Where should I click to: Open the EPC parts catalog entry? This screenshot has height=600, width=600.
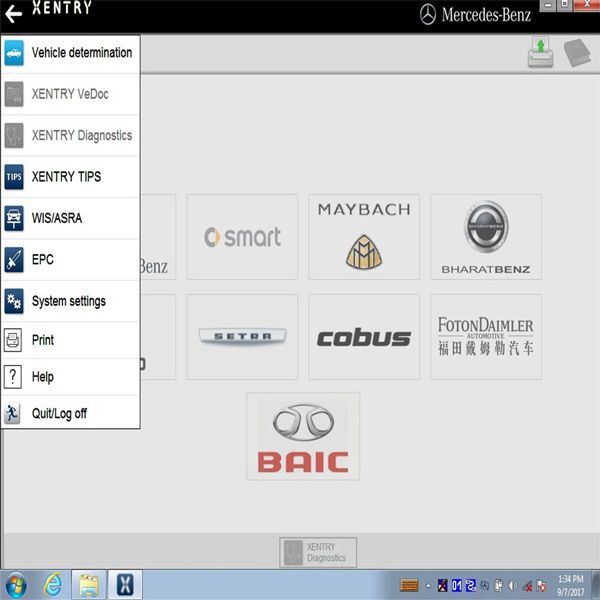tap(70, 259)
